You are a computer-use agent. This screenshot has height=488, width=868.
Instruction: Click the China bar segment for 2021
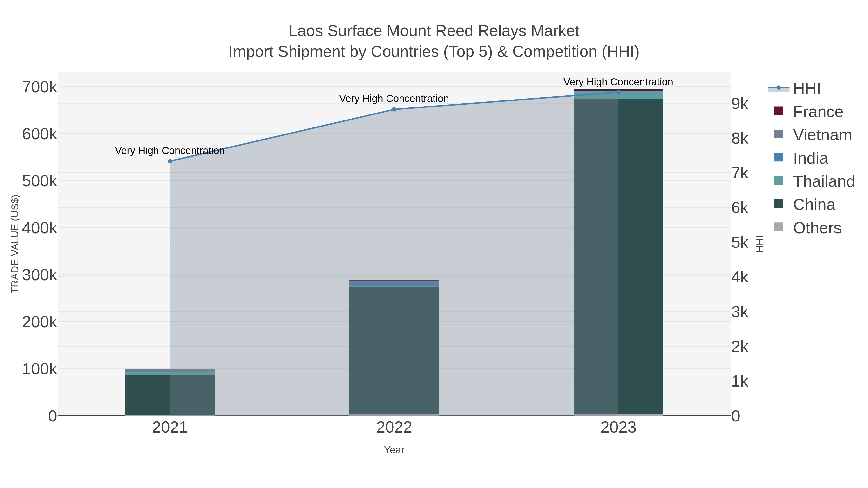(x=170, y=395)
